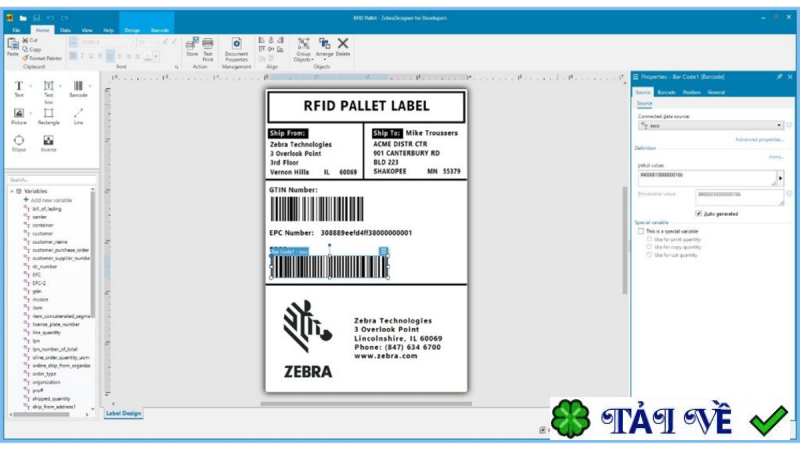Open the font size dropdown
The height and width of the screenshot is (450, 800).
tap(156, 42)
